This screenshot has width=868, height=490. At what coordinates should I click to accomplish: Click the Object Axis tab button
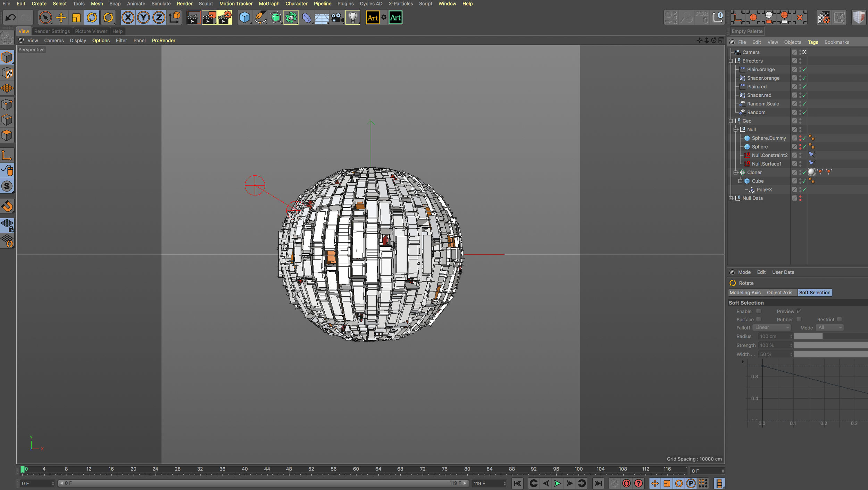point(779,293)
